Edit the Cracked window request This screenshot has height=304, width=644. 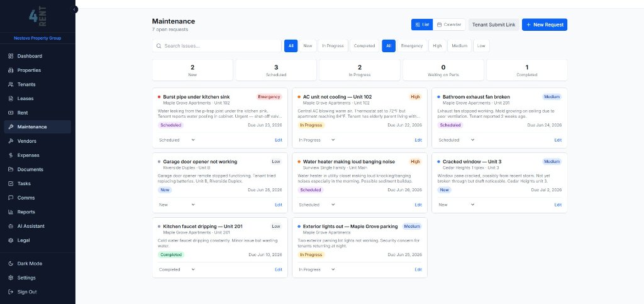(558, 205)
